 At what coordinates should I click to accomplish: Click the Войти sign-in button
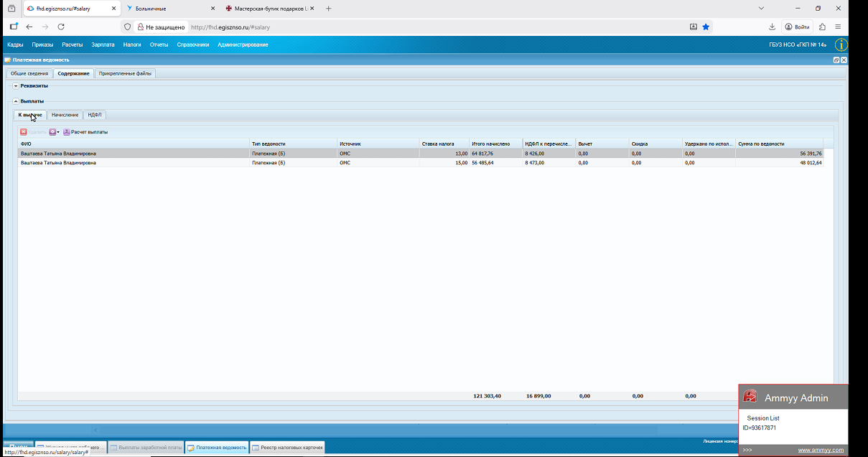click(797, 27)
